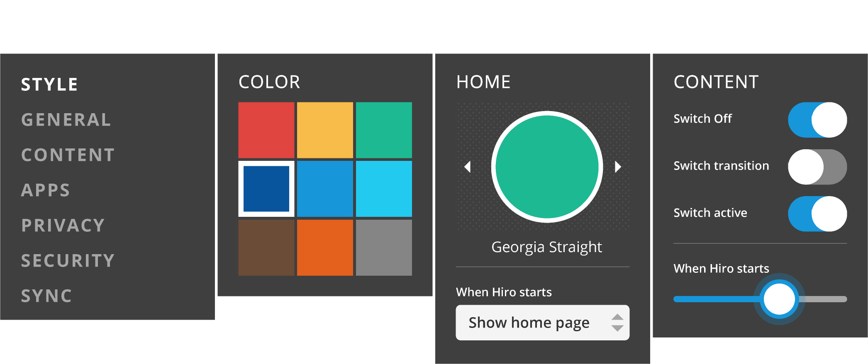Pick the brown color swatch
Image resolution: width=868 pixels, height=364 pixels.
pos(266,248)
